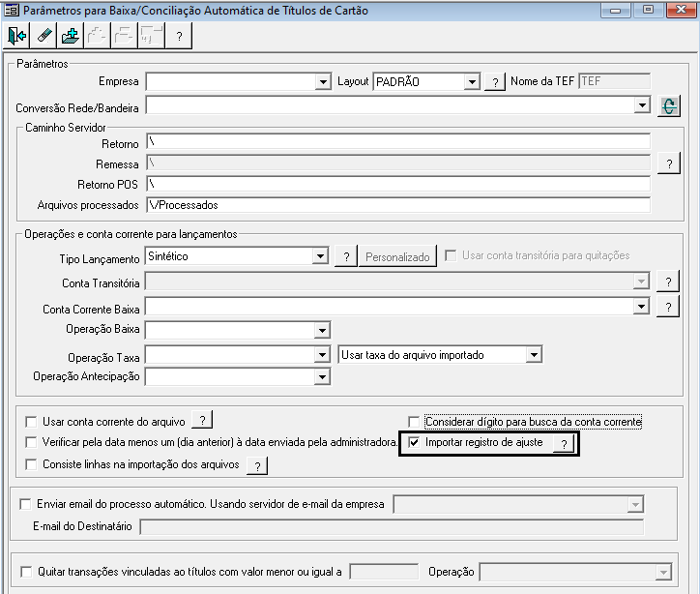This screenshot has width=700, height=594.
Task: Uncheck Importar registro de ajuste
Action: 414,442
